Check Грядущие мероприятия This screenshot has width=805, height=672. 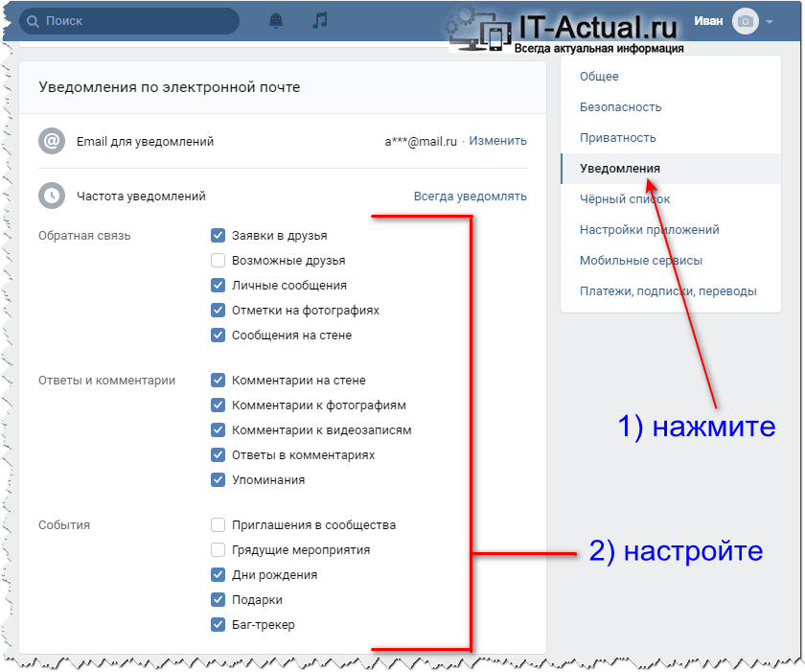pyautogui.click(x=218, y=550)
